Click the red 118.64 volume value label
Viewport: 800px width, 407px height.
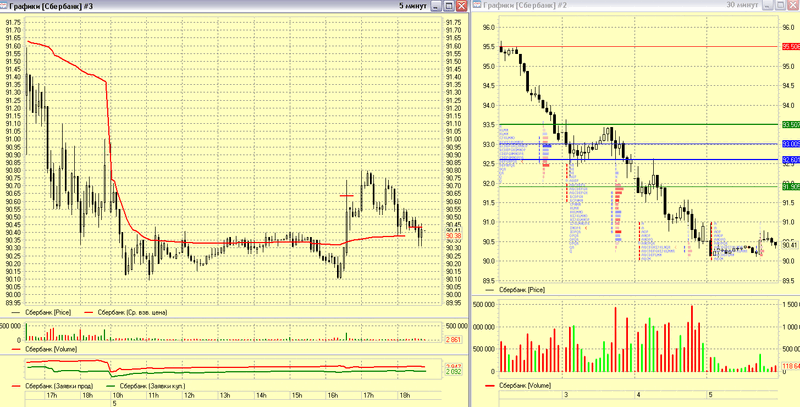791,367
